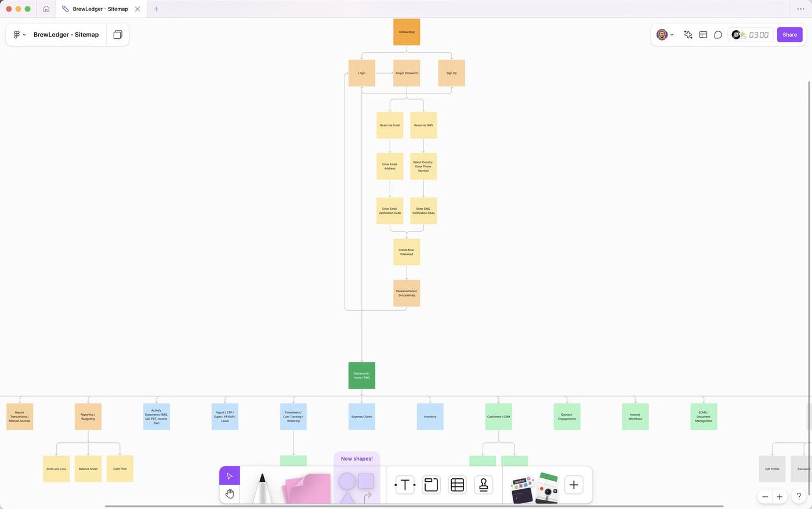
Task: Select the Text tool
Action: pos(405,485)
